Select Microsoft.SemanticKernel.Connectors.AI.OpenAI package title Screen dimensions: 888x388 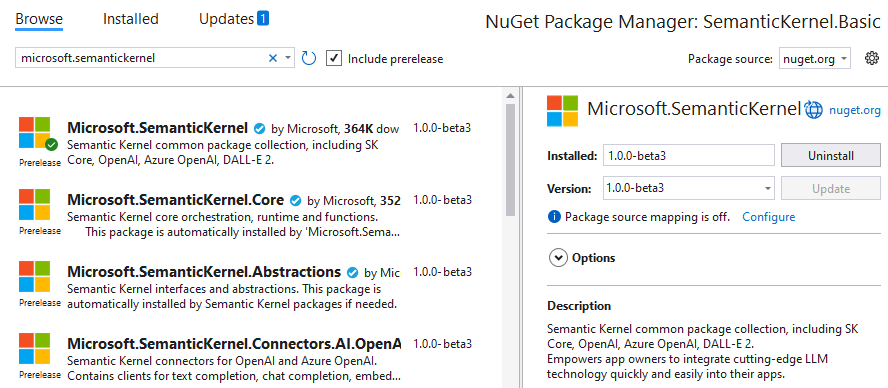click(x=234, y=343)
